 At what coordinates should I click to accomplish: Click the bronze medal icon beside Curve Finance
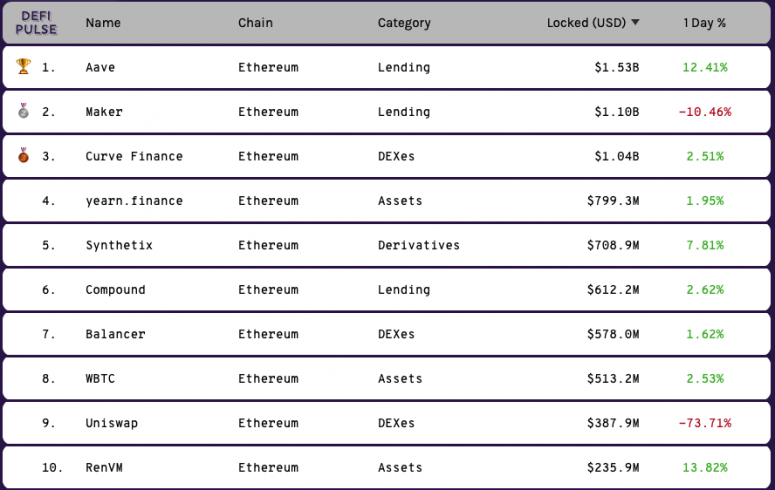23,155
